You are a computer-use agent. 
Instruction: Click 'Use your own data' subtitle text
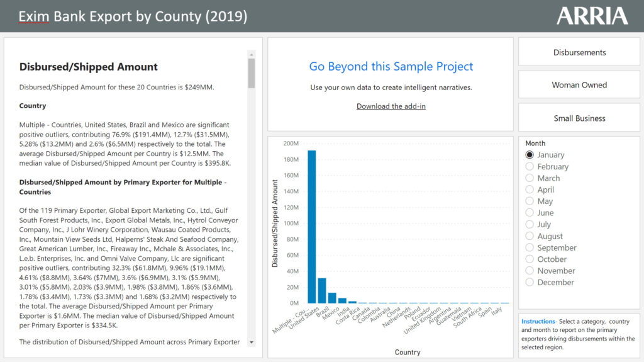pyautogui.click(x=391, y=88)
